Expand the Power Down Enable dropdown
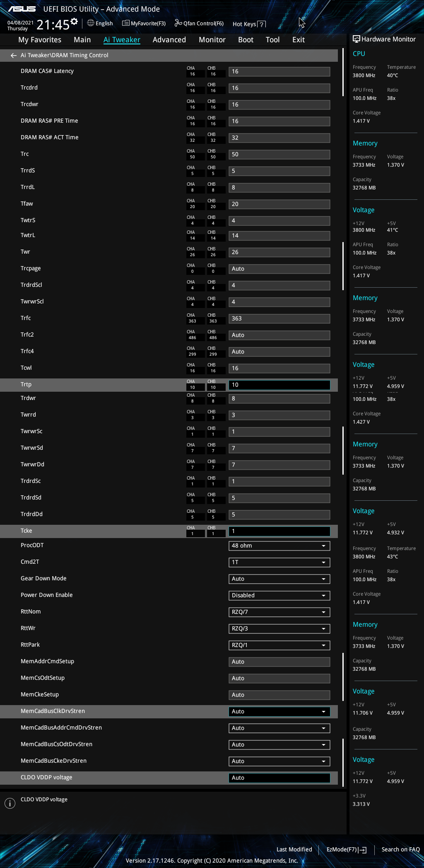424x868 pixels. (279, 596)
